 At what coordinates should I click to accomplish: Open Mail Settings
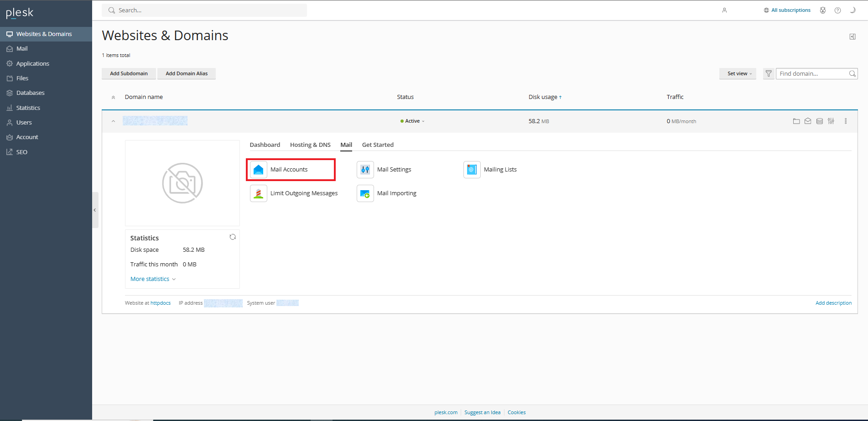(x=394, y=170)
